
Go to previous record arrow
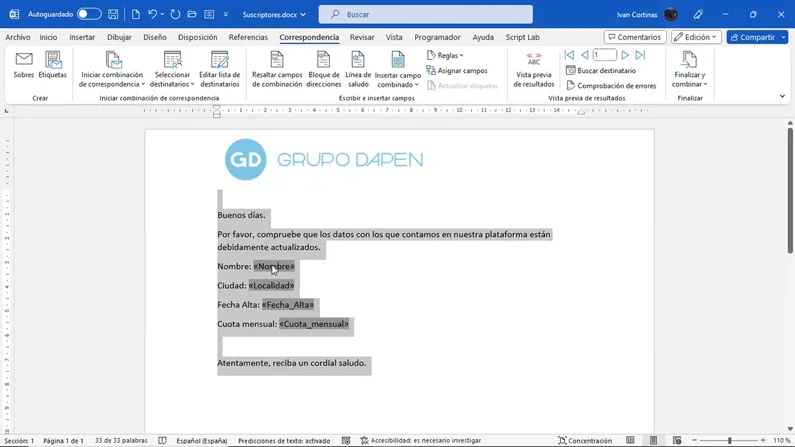tap(585, 55)
